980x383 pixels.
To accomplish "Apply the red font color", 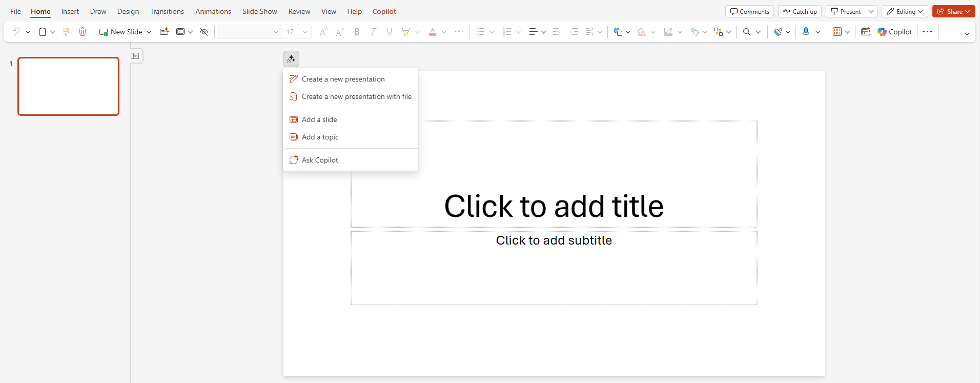I will [433, 32].
